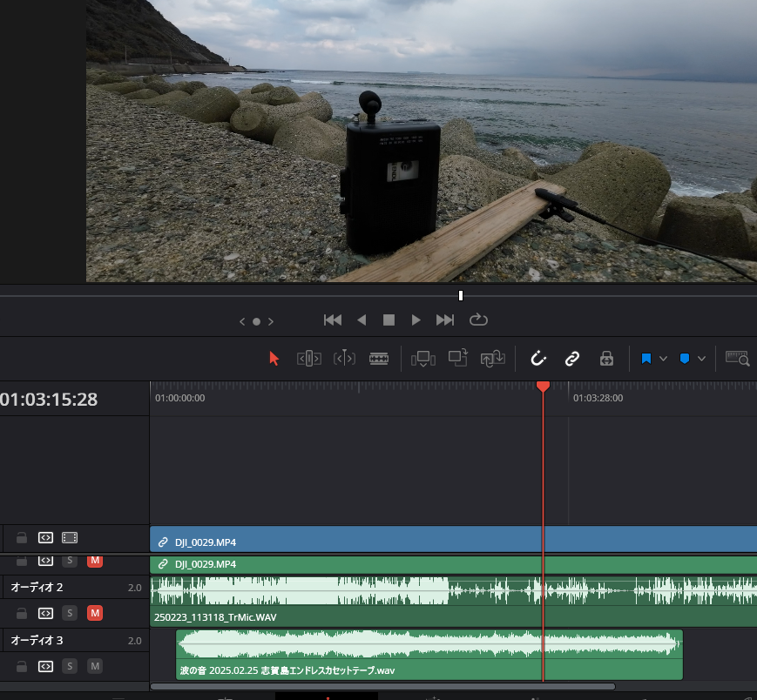Click the Insert Clip icon
This screenshot has width=757, height=700.
[422, 359]
